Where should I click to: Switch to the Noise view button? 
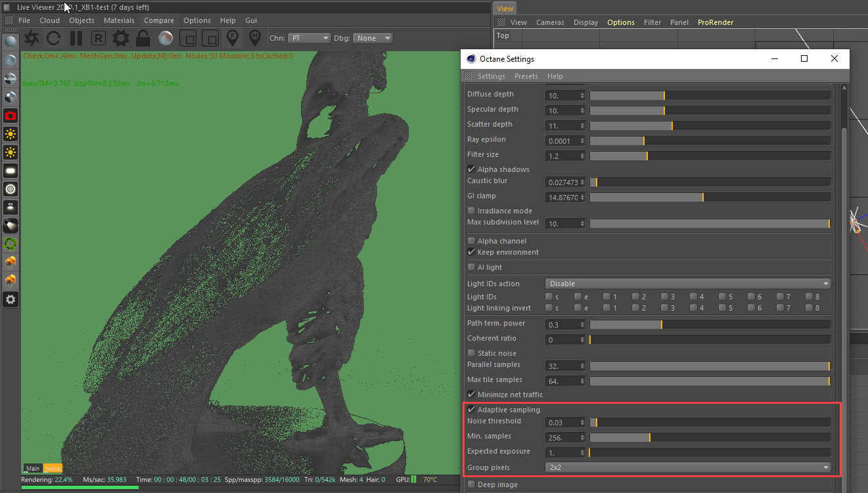(x=53, y=468)
